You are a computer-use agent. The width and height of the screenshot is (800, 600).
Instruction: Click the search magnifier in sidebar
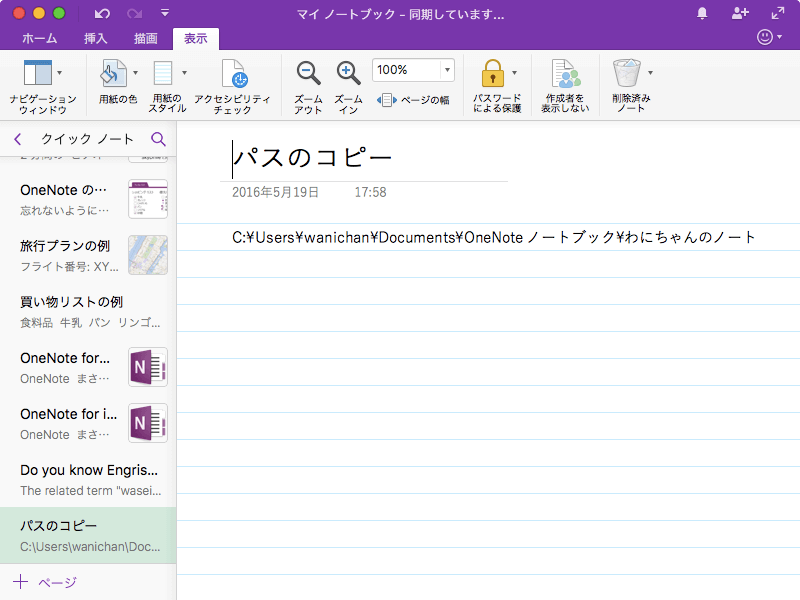[x=158, y=139]
